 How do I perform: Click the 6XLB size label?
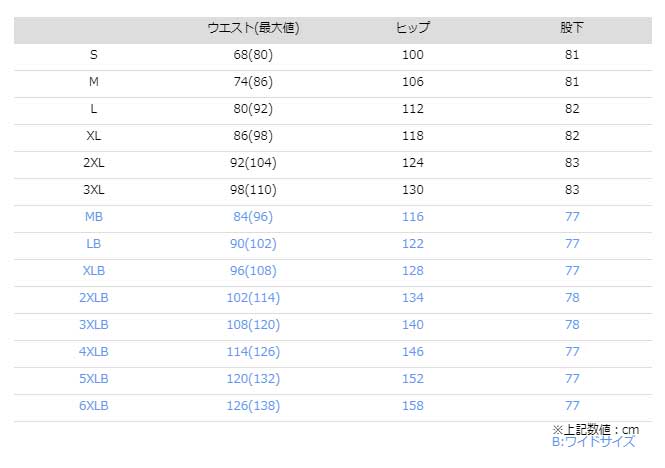[94, 406]
